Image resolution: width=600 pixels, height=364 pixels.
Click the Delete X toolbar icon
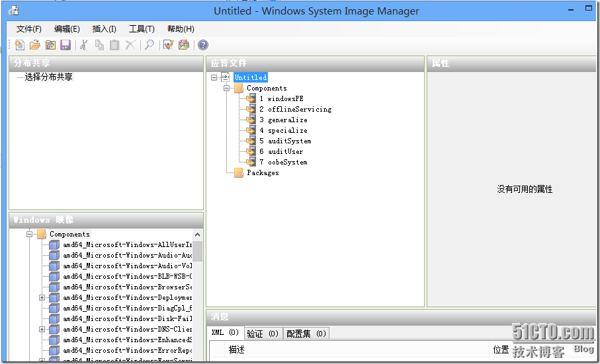click(130, 45)
